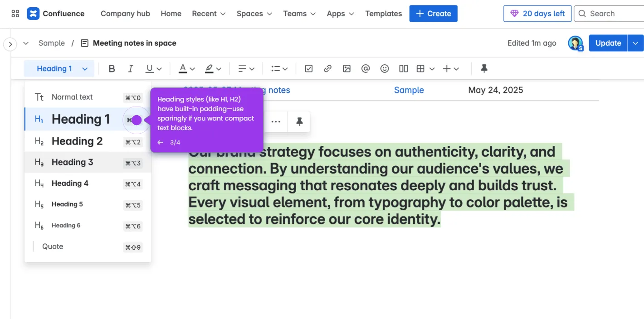Open the Update options chevron
Screen dimensions: 644x319
pyautogui.click(x=636, y=43)
